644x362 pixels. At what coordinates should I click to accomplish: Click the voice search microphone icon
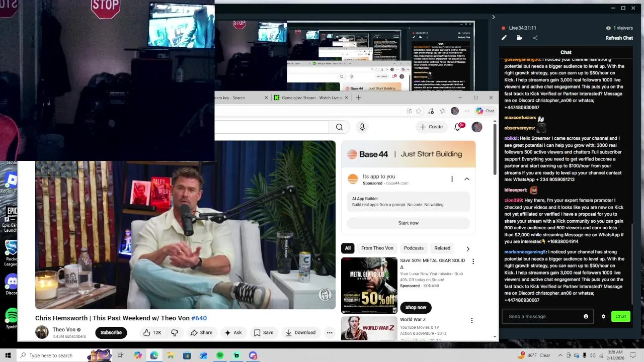click(362, 127)
